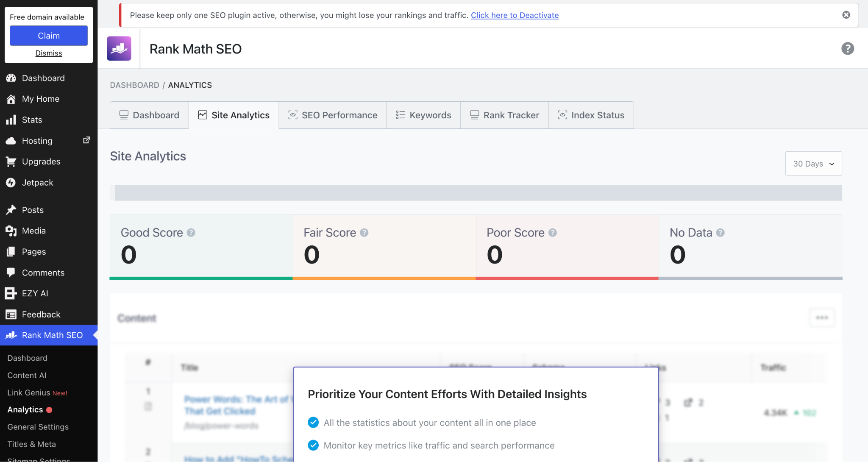Click the Media icon in sidebar

pos(11,231)
